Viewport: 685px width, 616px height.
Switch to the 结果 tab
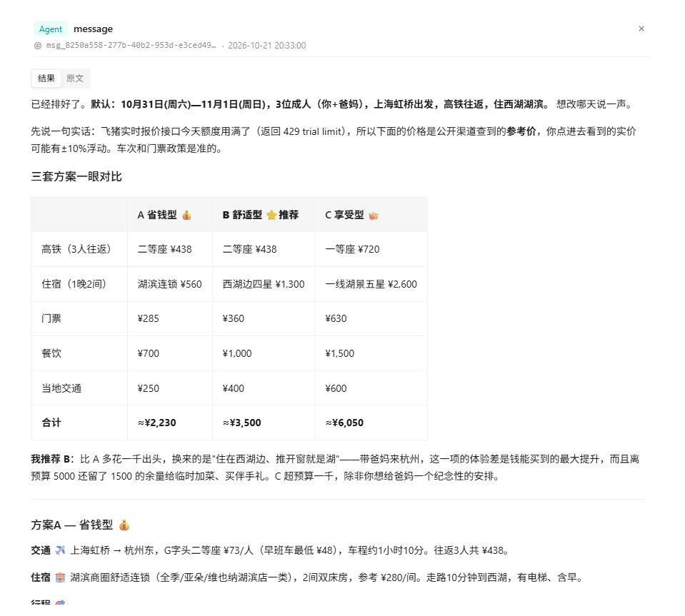(46, 78)
